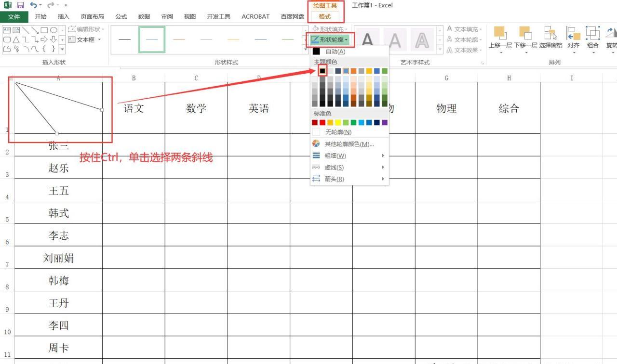
Task: Apply the outlined WordArt style third A
Action: click(422, 40)
